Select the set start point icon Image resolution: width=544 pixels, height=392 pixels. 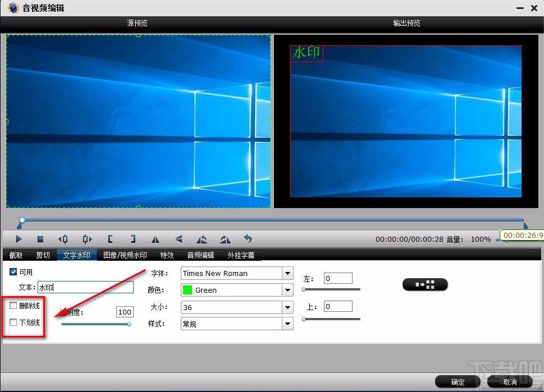pos(110,239)
